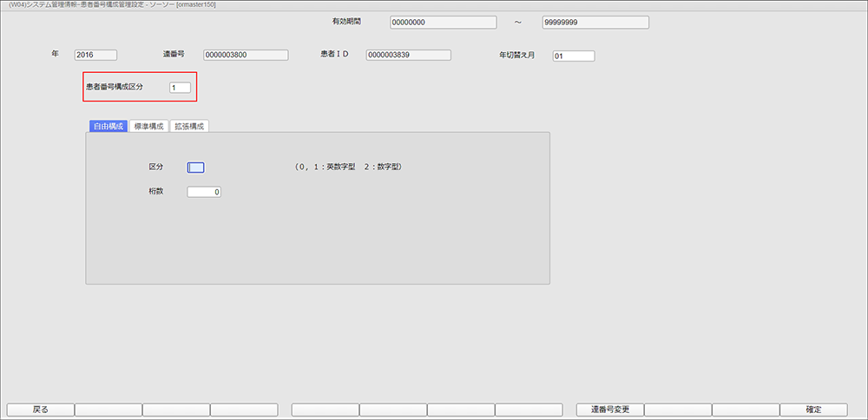Screen dimensions: 868x420
Task: Select the 拡張構成 tab
Action: point(189,126)
